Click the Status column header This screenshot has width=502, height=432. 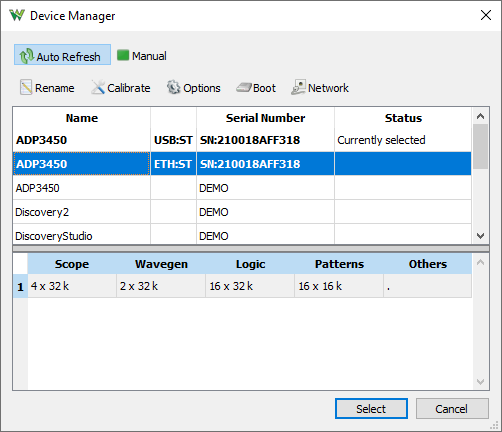pos(403,118)
